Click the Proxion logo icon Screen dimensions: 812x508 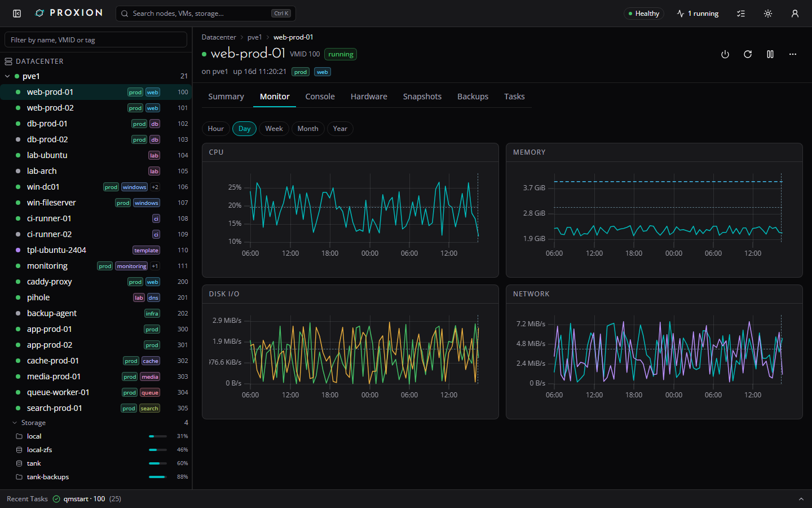point(39,13)
